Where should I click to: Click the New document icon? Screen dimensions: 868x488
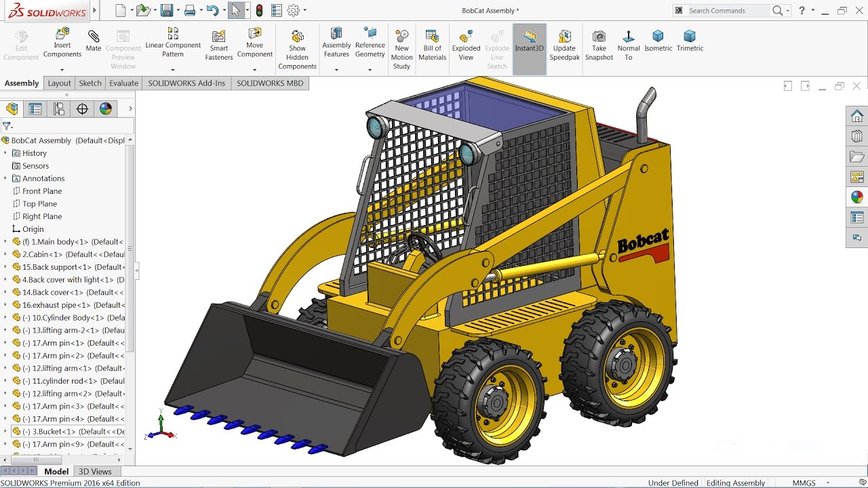coord(121,10)
